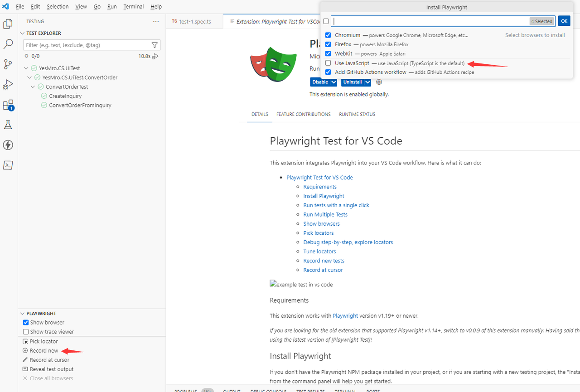Open the Source Control view icon
580x392 pixels.
8,64
